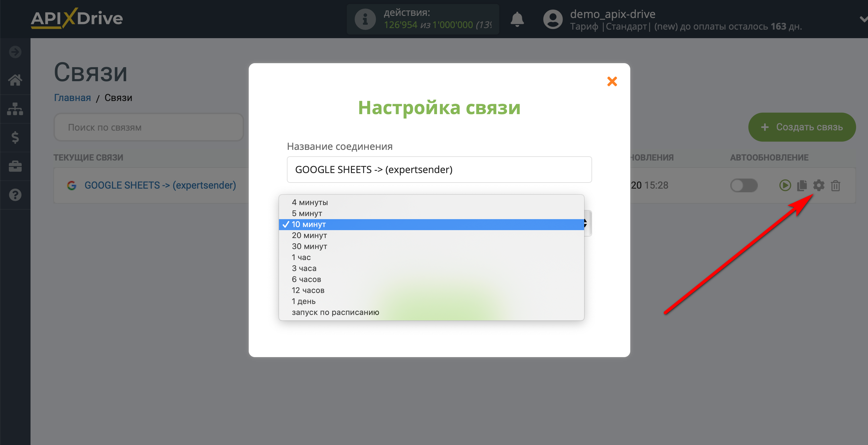Click the АВТООБНОВЛЕНИЕ column header
The width and height of the screenshot is (868, 445).
click(769, 157)
